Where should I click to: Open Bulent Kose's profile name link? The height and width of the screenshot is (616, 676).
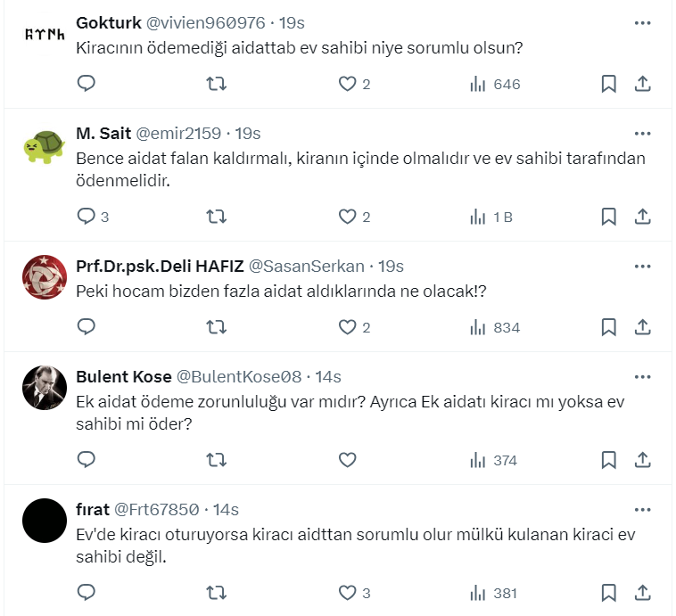pos(124,376)
